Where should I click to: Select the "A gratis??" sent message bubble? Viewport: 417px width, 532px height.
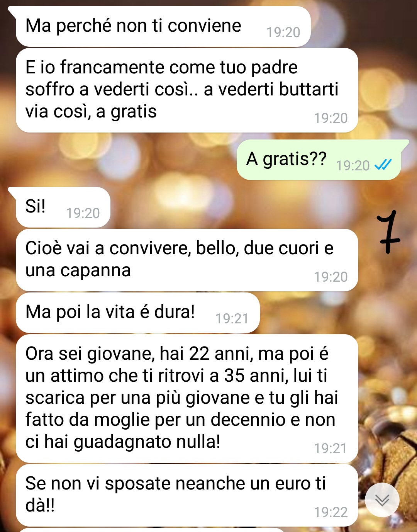click(x=319, y=160)
